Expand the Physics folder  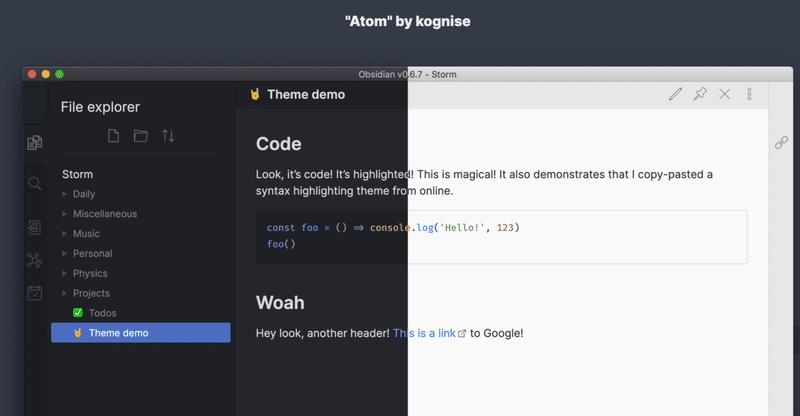64,273
